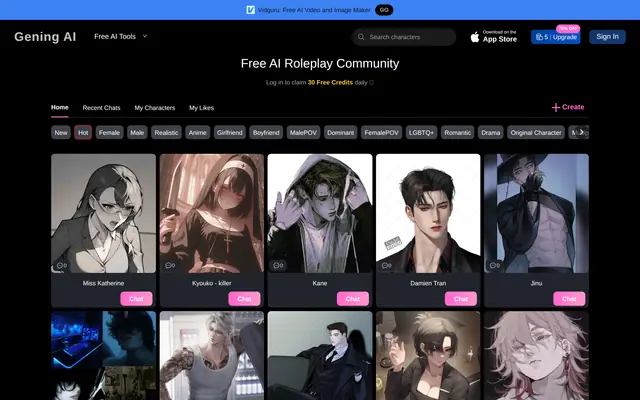The width and height of the screenshot is (640, 400).
Task: Open the My Characters tab
Action: [x=155, y=108]
